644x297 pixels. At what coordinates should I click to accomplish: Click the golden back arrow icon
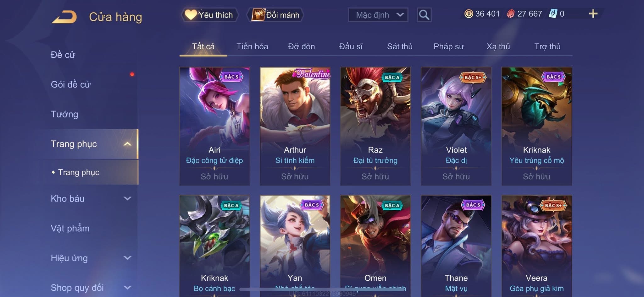[64, 17]
